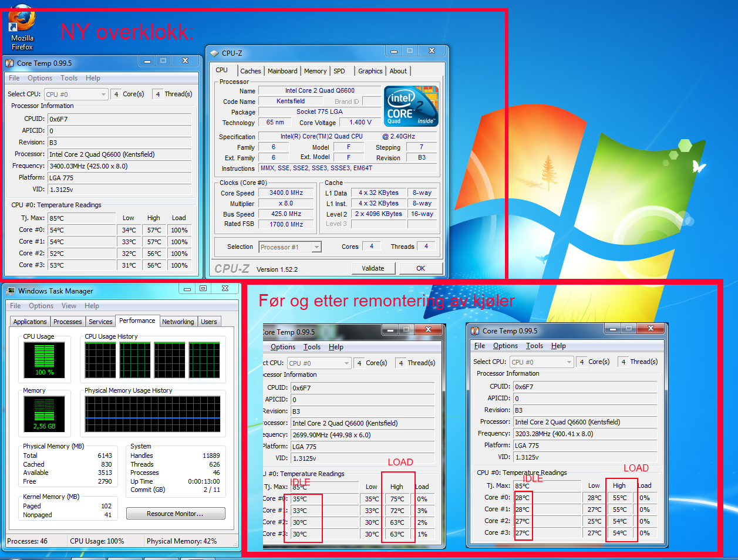Click the Code Name value Kentsfield in CPU-Z
Viewport: 738px width, 560px height.
coord(291,101)
